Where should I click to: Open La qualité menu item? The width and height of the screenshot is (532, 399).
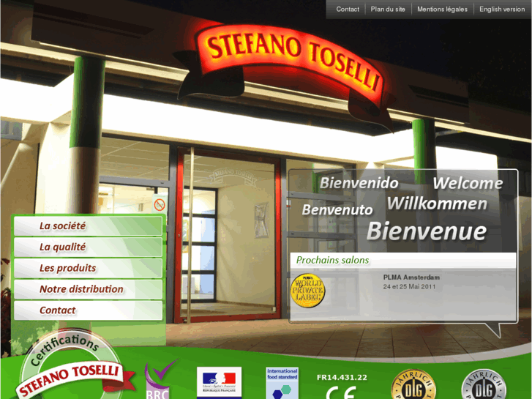point(89,247)
